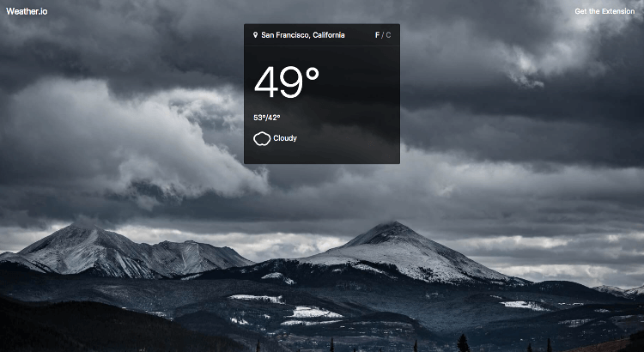644x352 pixels.
Task: Select the cloud weather condition icon
Action: click(262, 139)
